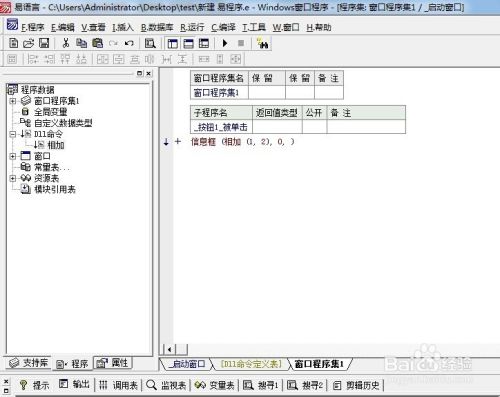This screenshot has height=397, width=500.
Task: Click the _按钮1_被单击 subroutine name cell
Action: coord(221,127)
